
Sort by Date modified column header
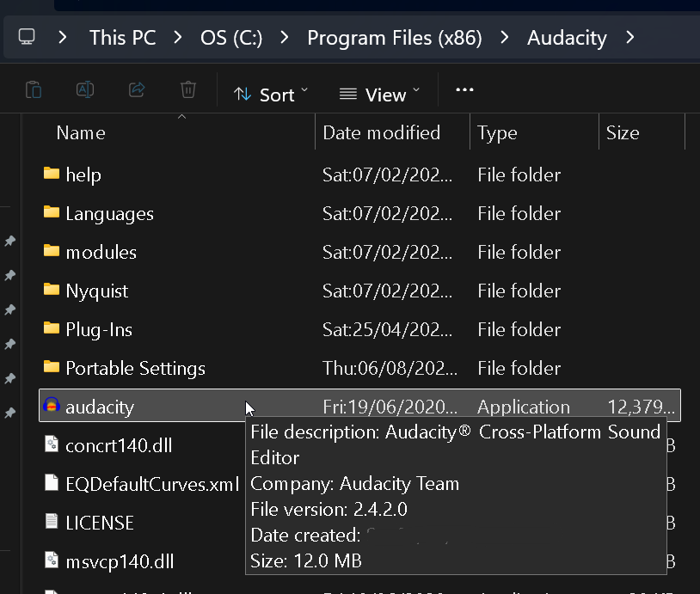381,133
